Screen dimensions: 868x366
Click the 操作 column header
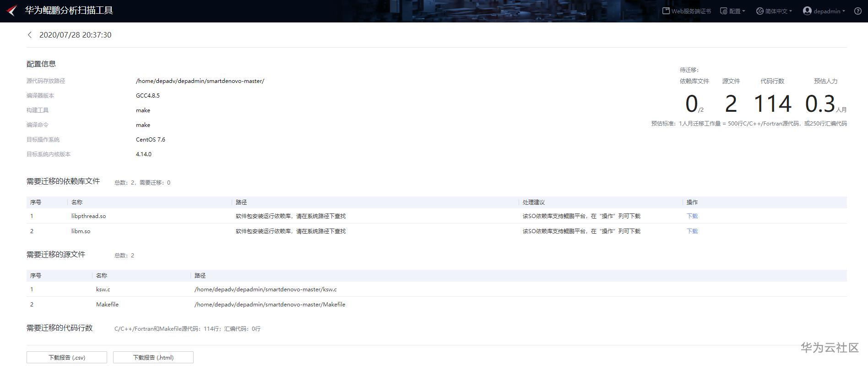pos(692,202)
